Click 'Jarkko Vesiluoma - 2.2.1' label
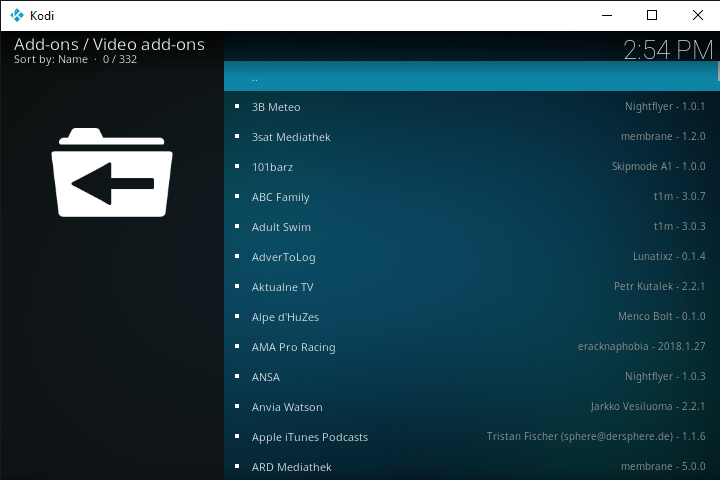 pos(648,406)
